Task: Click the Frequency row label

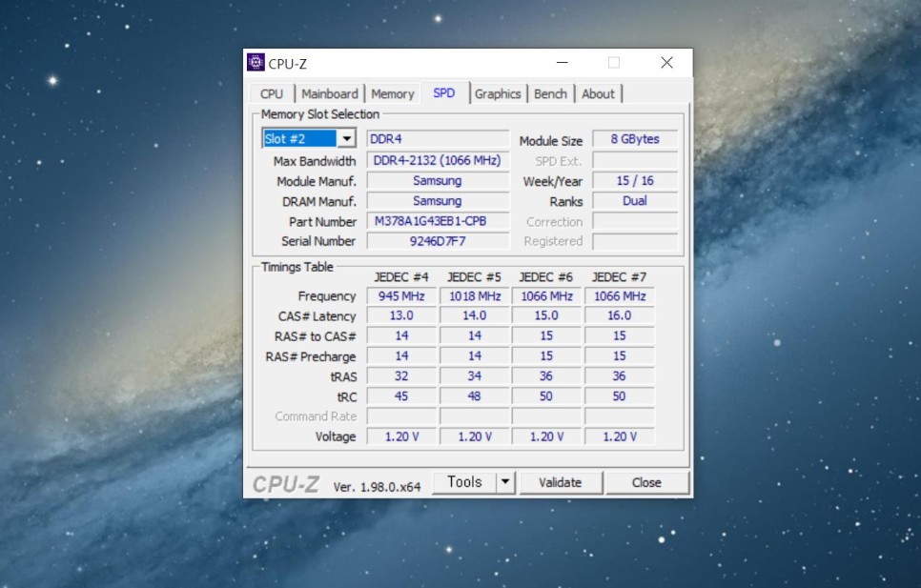Action: (327, 296)
